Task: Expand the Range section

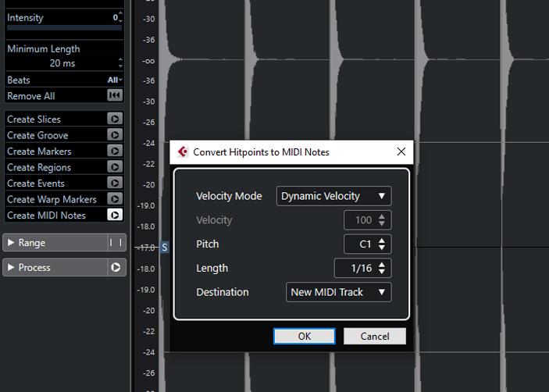Action: coord(10,243)
